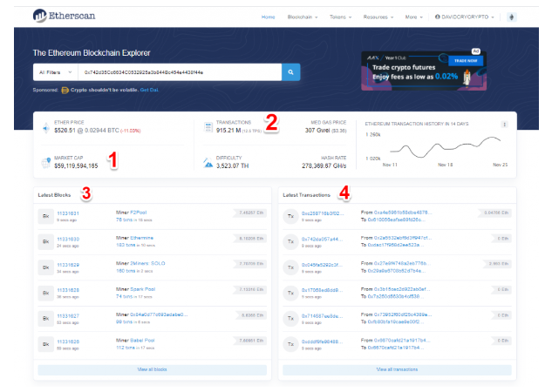Click the Ad badge on the banner
Screen dimensions: 552x392
(x=475, y=51)
